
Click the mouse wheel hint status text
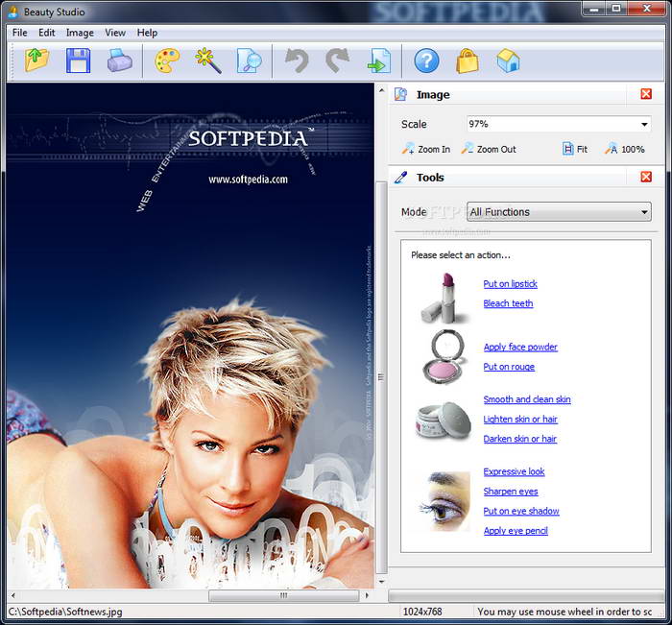coord(564,612)
